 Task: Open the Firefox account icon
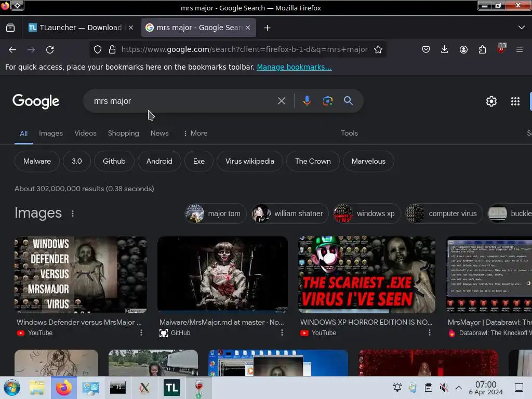[x=463, y=49]
